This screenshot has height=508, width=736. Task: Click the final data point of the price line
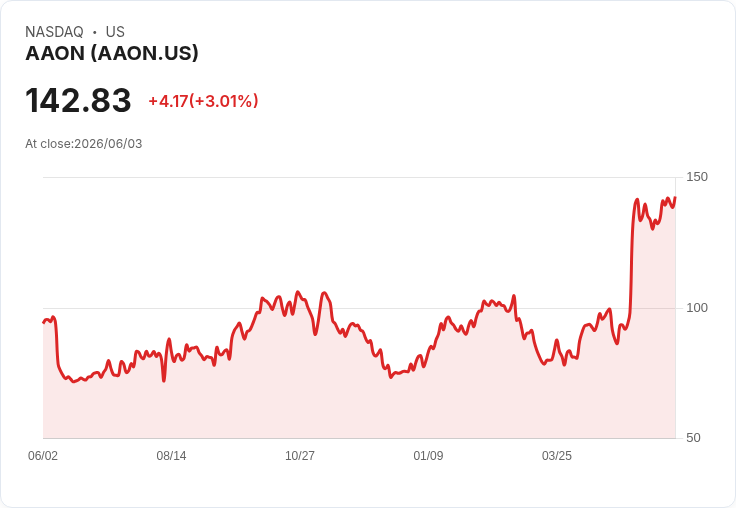pos(675,198)
